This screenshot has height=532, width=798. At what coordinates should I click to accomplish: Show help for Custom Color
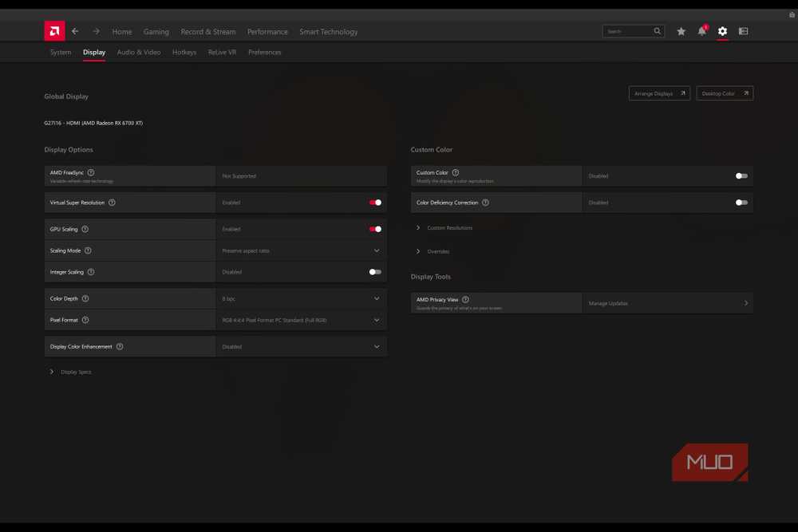pyautogui.click(x=456, y=172)
